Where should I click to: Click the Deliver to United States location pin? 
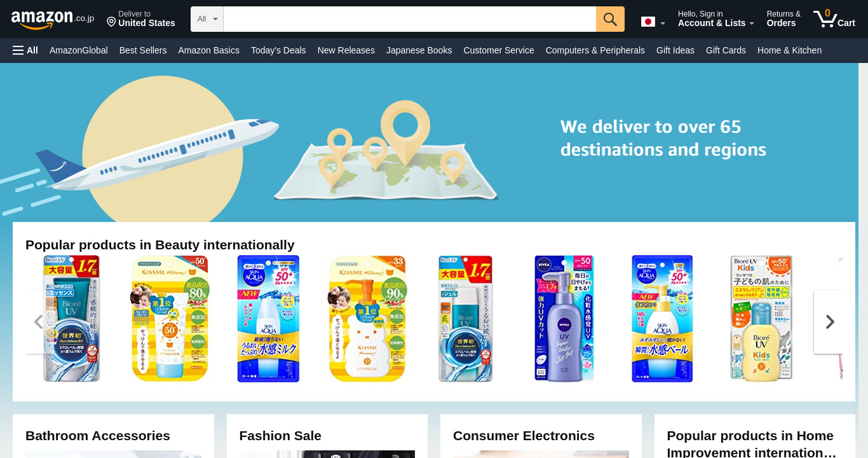111,22
